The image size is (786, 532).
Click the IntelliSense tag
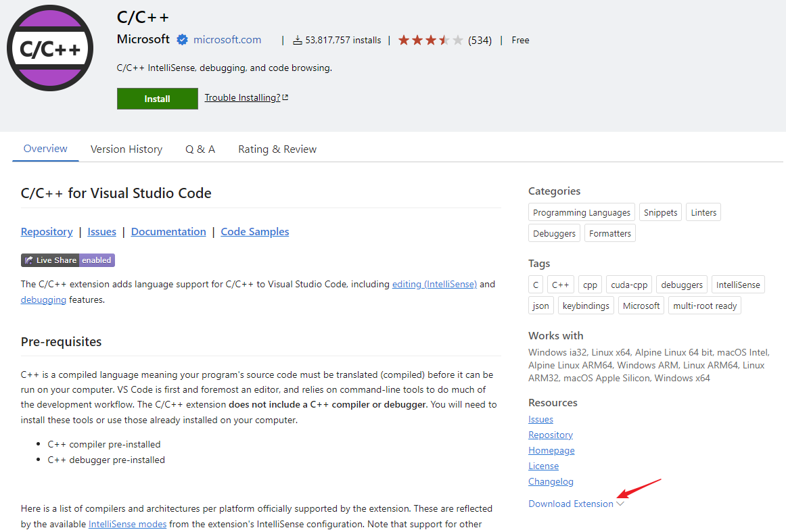pyautogui.click(x=738, y=285)
